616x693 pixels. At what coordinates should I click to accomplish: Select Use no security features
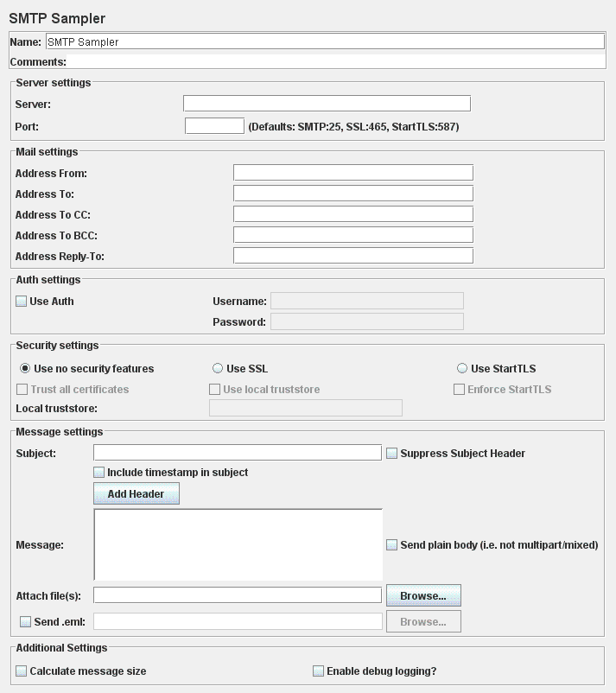point(25,369)
